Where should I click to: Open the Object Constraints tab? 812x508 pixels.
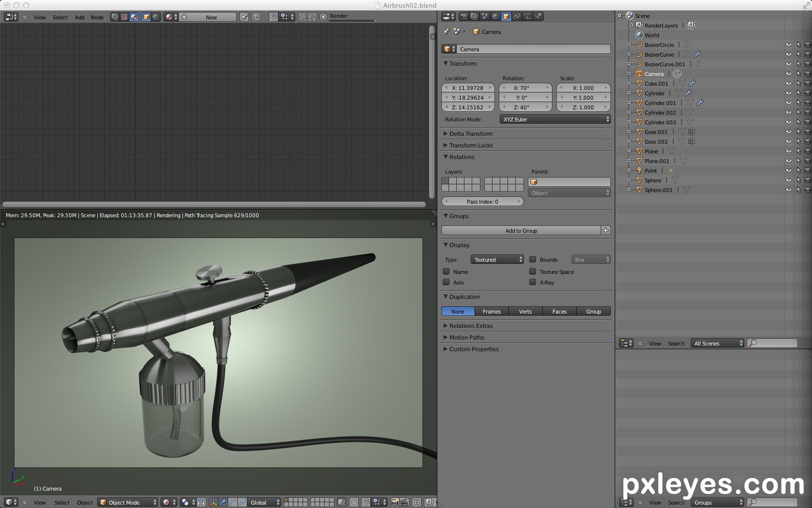pos(517,16)
